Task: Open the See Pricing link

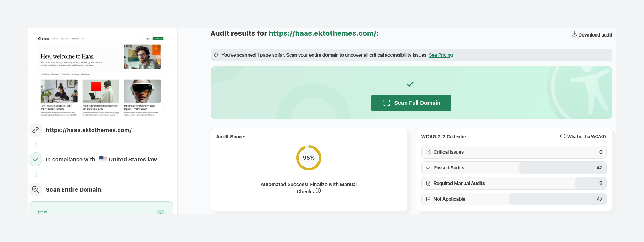Action: (441, 55)
